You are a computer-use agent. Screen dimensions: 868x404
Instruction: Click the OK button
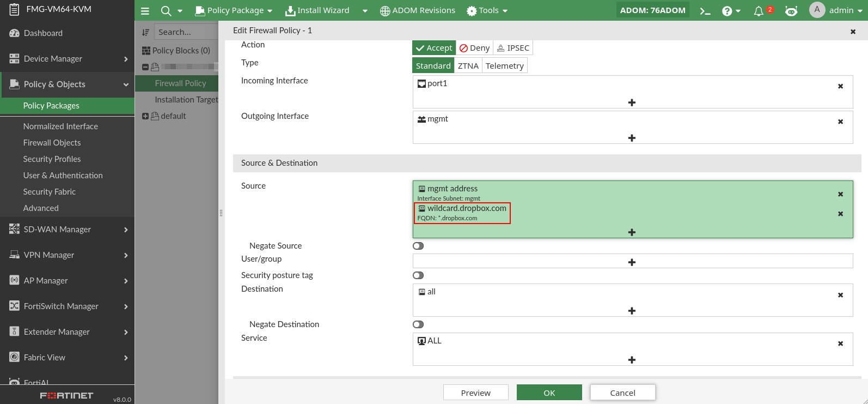(549, 393)
